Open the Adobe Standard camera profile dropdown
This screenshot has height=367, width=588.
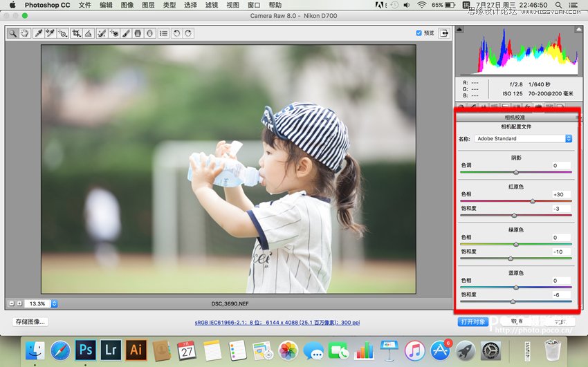click(523, 138)
